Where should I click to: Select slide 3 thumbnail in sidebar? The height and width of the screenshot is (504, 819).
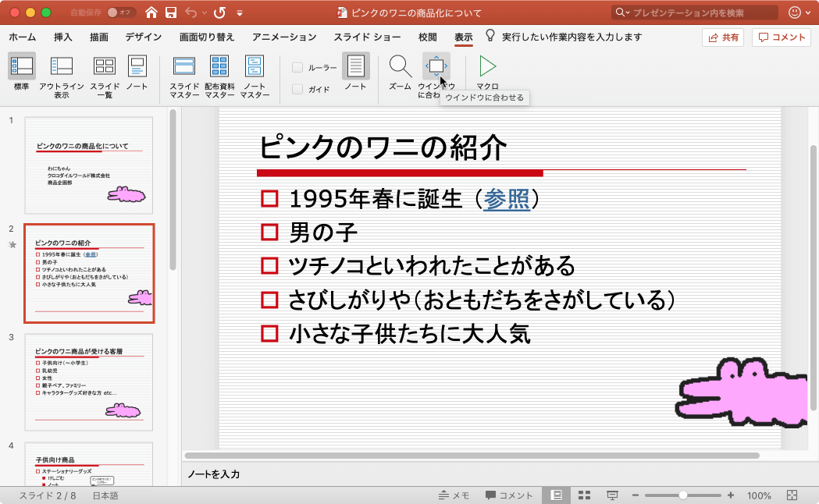point(88,382)
